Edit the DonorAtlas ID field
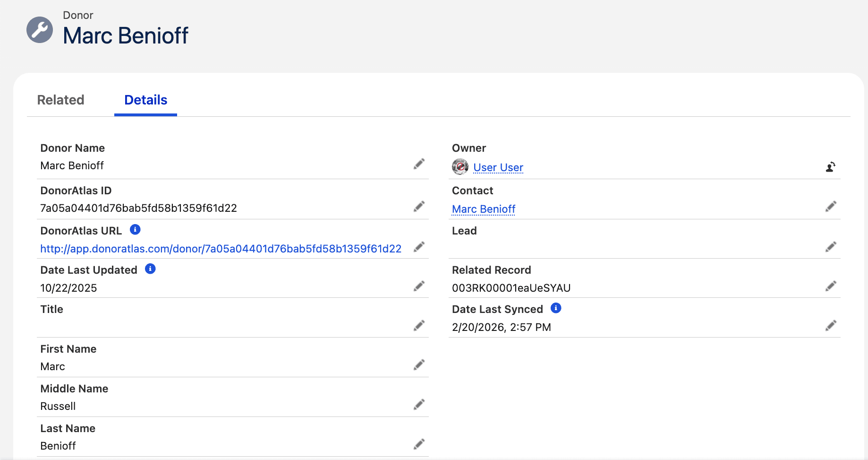The width and height of the screenshot is (868, 460). 418,207
